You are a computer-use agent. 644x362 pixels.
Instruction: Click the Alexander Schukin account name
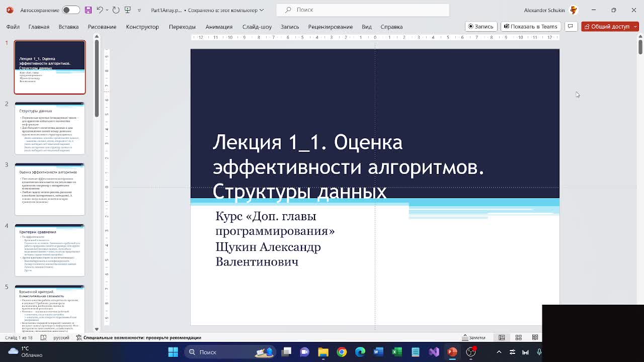(x=544, y=10)
